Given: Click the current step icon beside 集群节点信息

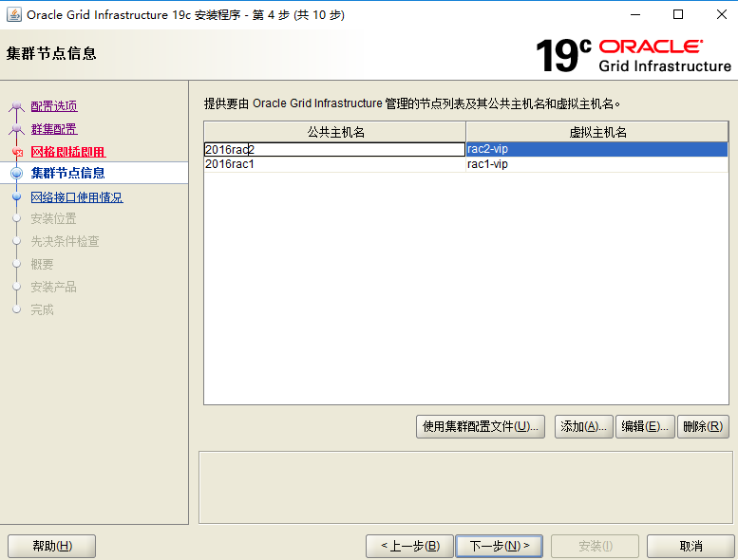Looking at the screenshot, I should tap(16, 174).
